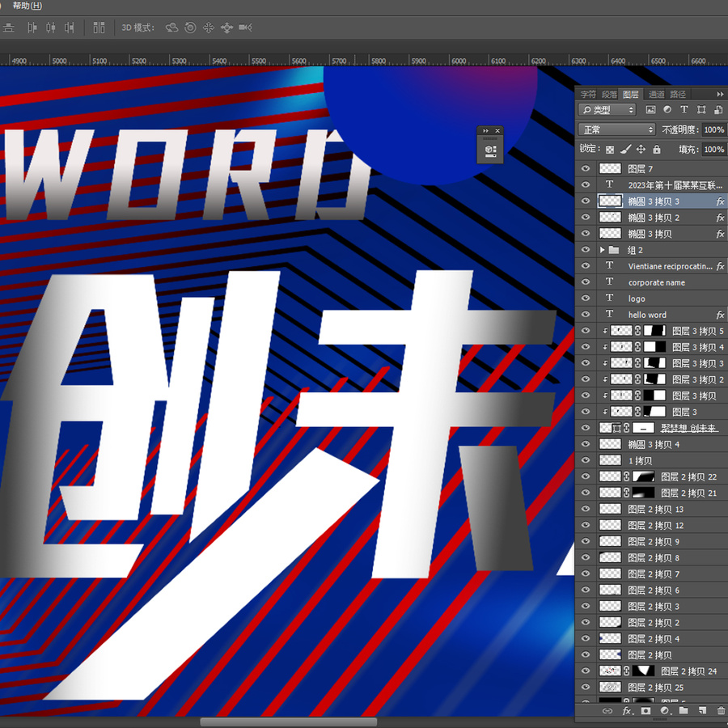
Task: Toggle lock image pixels brush icon
Action: (x=626, y=149)
